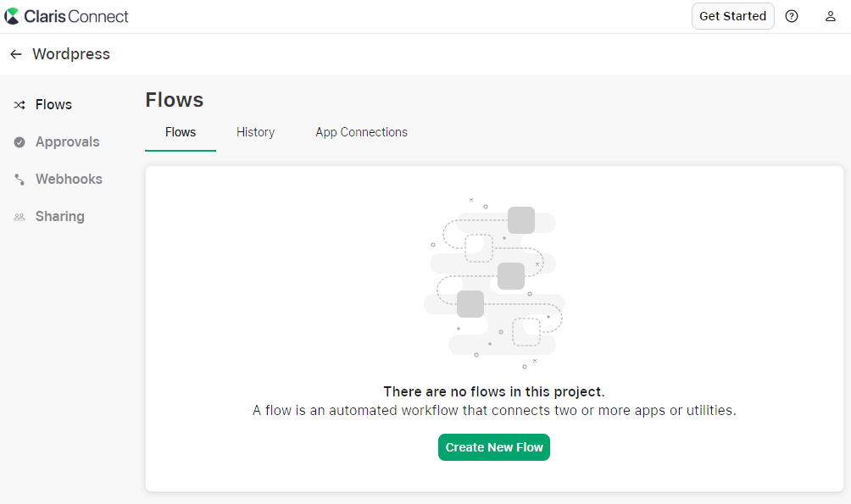Viewport: 851px width, 504px height.
Task: Open Flows in the sidebar
Action: [53, 105]
